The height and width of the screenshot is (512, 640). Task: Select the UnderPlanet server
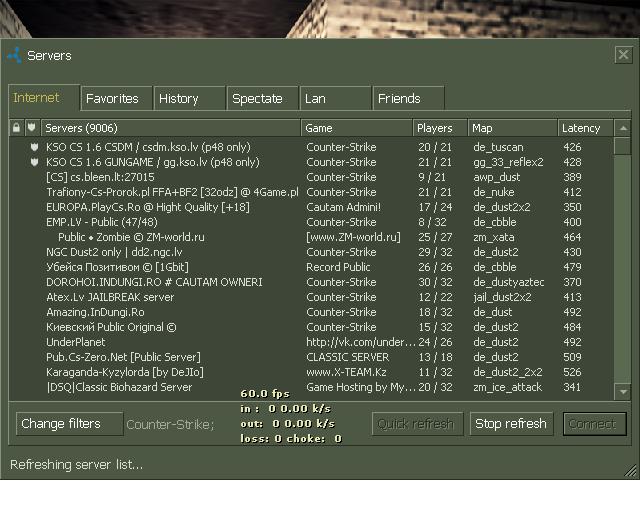point(311,342)
